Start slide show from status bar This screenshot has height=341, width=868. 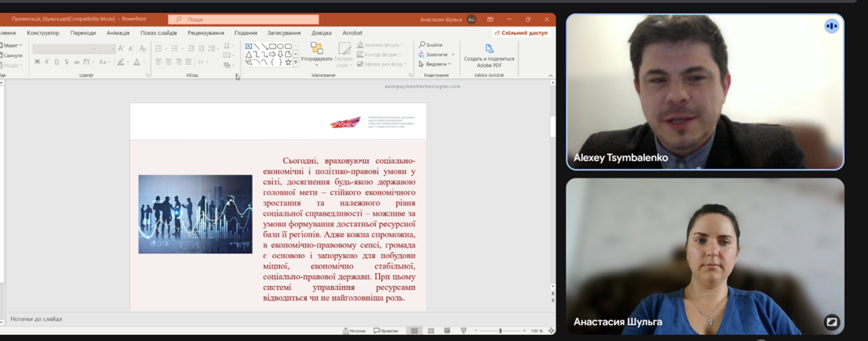(463, 331)
